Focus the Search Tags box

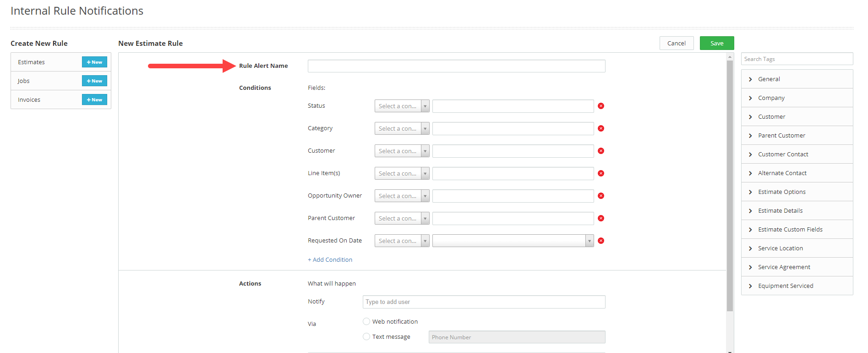tap(797, 59)
